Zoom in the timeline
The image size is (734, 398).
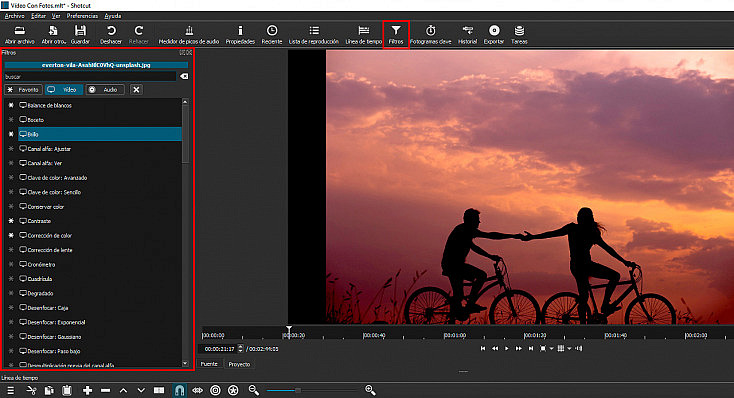[370, 390]
